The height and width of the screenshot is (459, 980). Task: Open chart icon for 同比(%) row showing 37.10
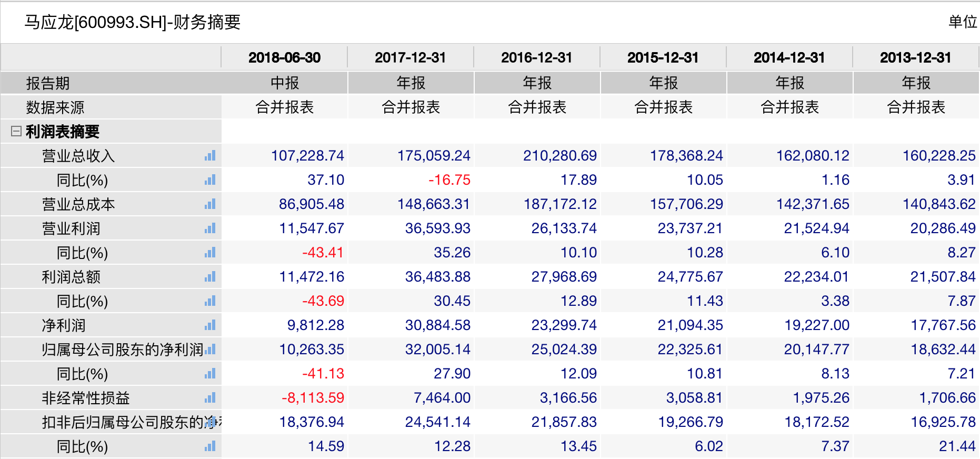(x=211, y=180)
